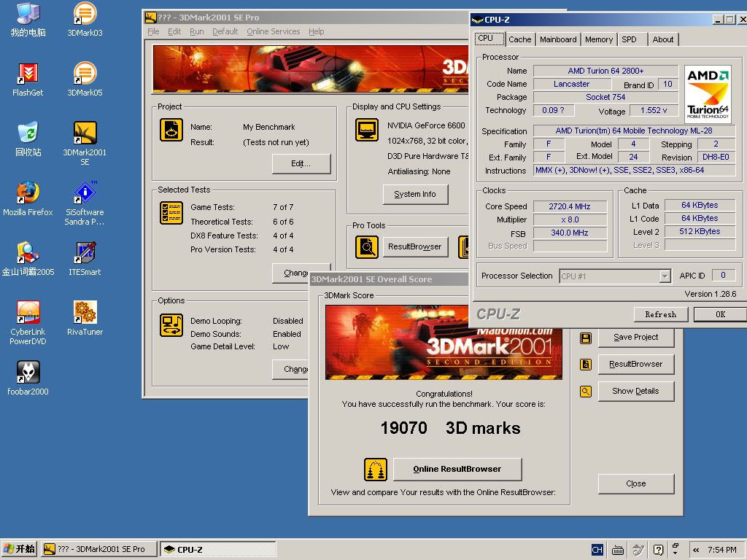
Task: Open the Online Services menu
Action: pos(274,31)
